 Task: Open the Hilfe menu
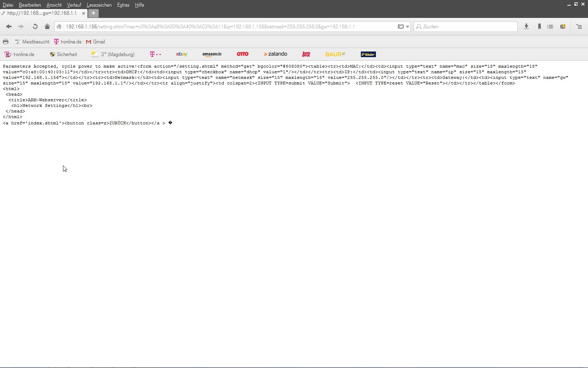(x=139, y=5)
